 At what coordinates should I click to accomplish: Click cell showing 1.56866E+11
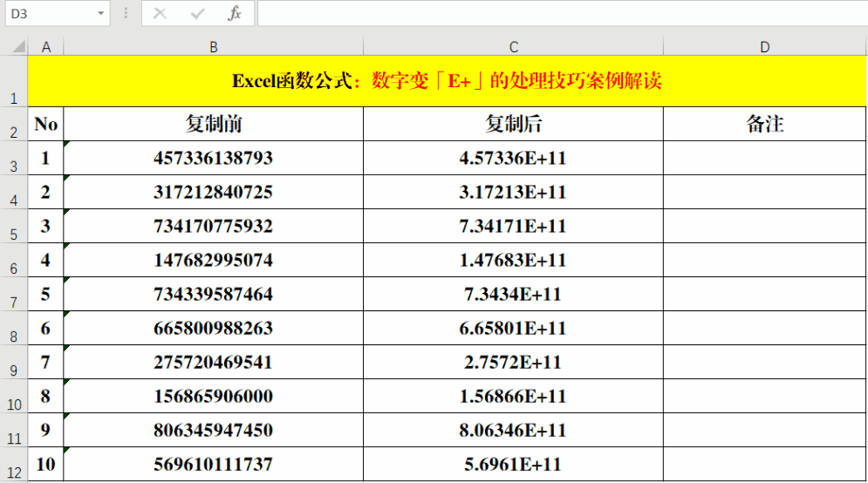coord(514,396)
